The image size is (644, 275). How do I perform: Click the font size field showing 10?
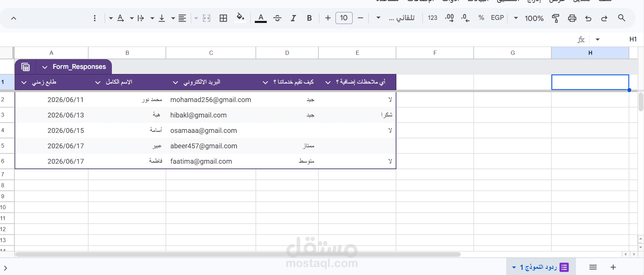344,18
